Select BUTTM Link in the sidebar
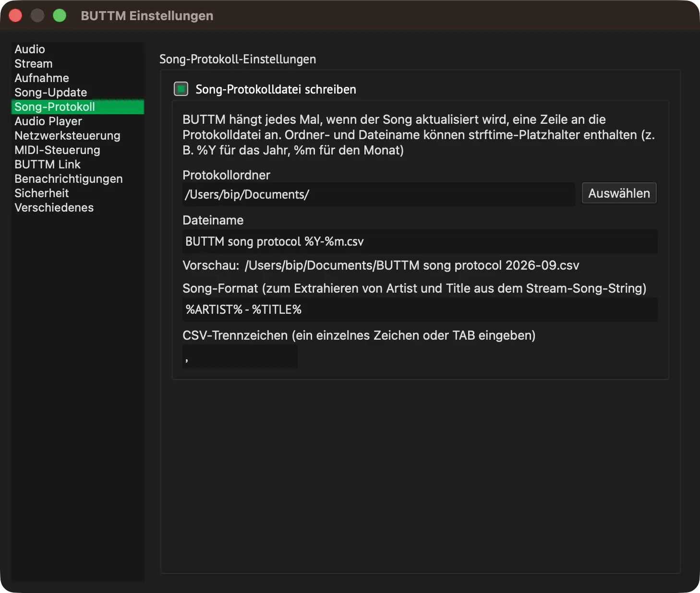This screenshot has height=593, width=700. 77,165
